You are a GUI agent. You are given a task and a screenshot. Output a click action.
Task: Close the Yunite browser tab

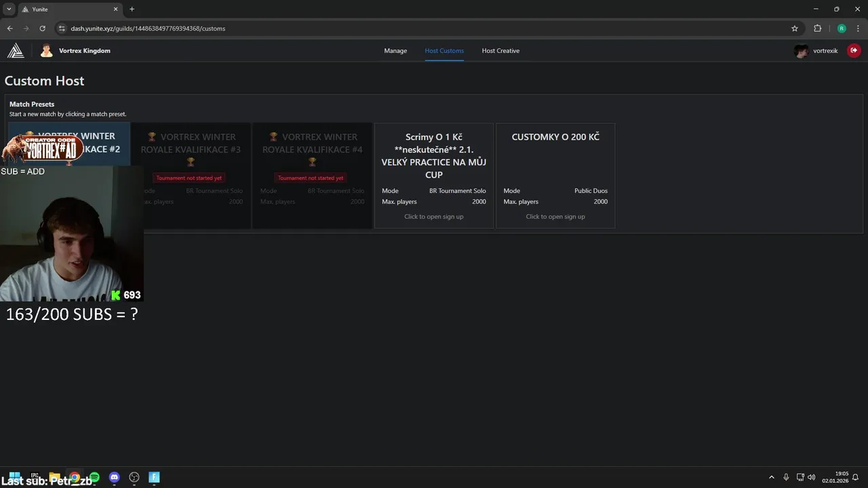pos(115,9)
